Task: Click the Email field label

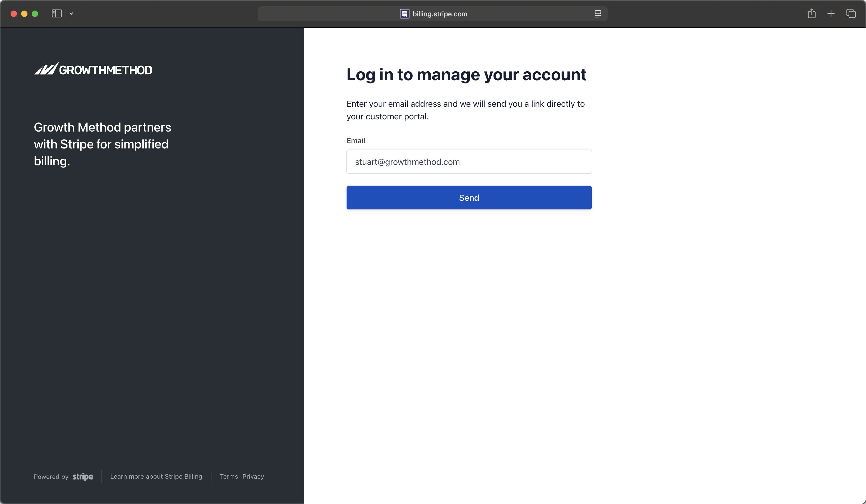Action: (355, 141)
